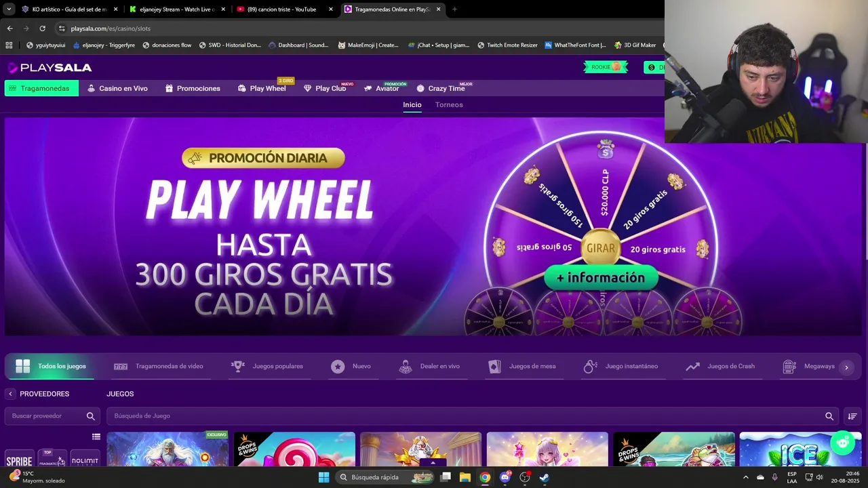This screenshot has height=488, width=868.
Task: Open the 3D Gif Maker bookmark
Action: pyautogui.click(x=635, y=45)
